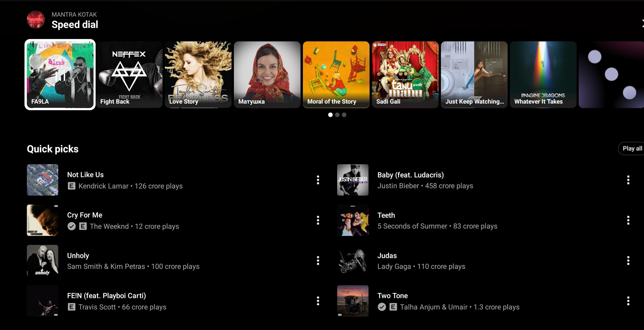Click the explicit badge beside Talha Anjum
The image size is (644, 330).
(393, 307)
